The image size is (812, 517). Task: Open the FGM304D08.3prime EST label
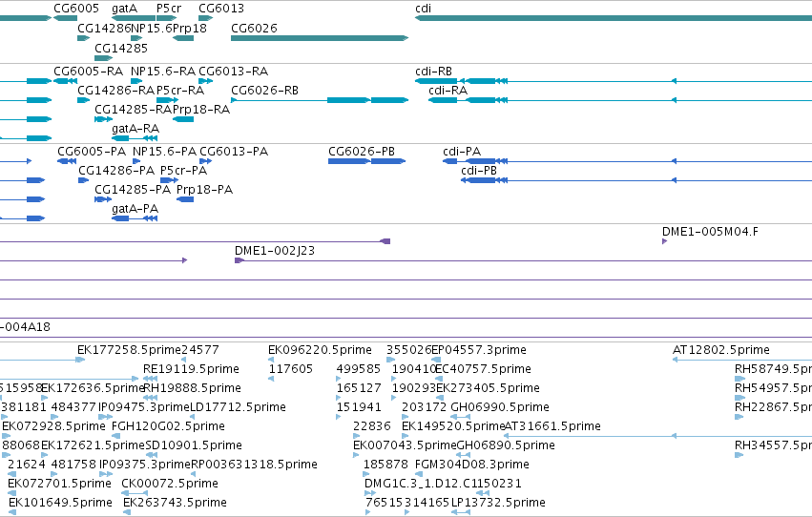(x=472, y=465)
